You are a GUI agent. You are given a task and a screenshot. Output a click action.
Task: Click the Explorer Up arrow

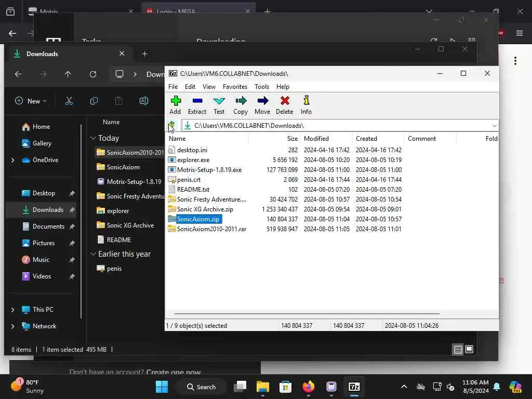(68, 74)
